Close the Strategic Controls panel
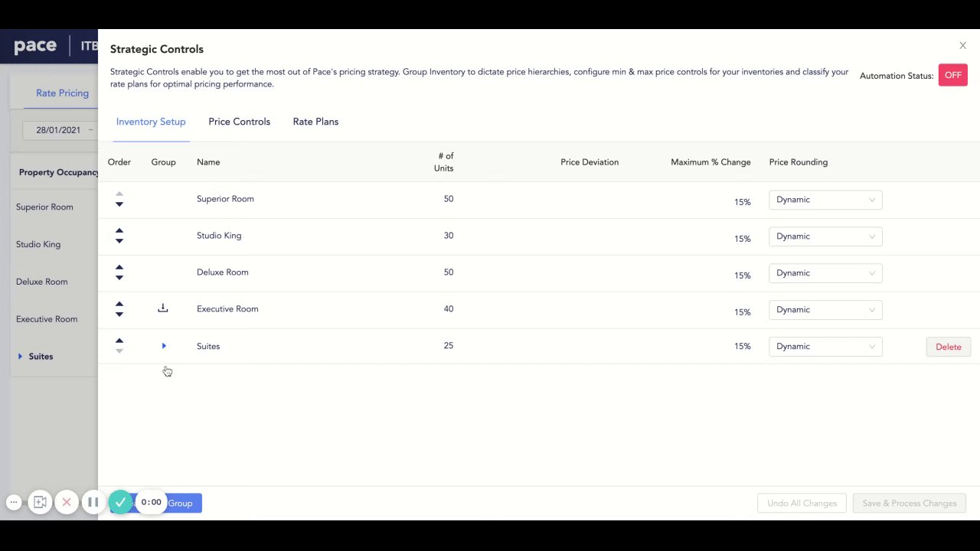This screenshot has height=551, width=980. (962, 46)
